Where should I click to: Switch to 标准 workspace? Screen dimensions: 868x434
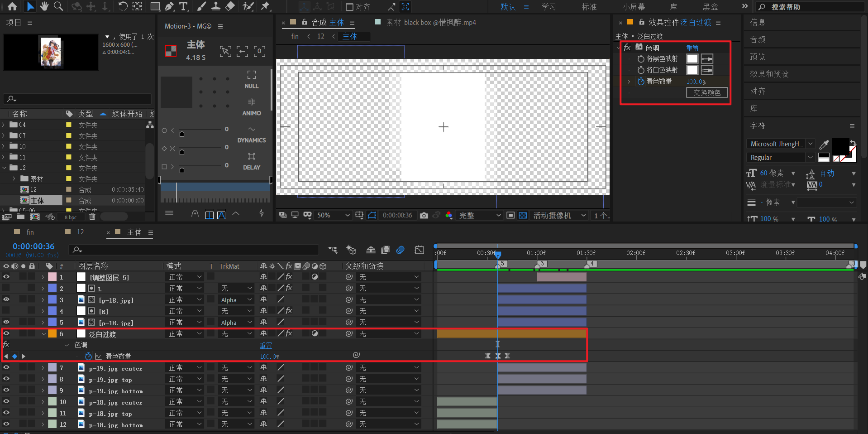tap(589, 7)
